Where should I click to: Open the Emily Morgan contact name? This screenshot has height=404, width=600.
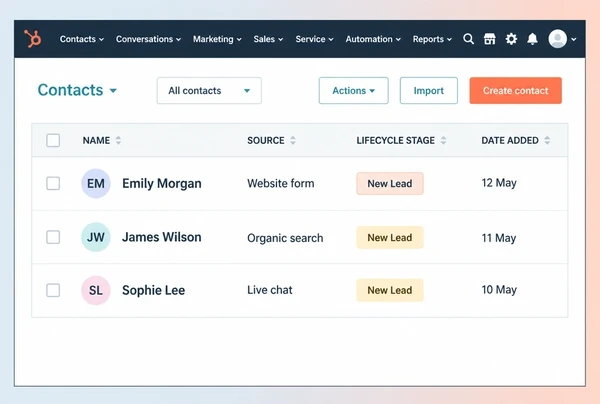tap(161, 184)
